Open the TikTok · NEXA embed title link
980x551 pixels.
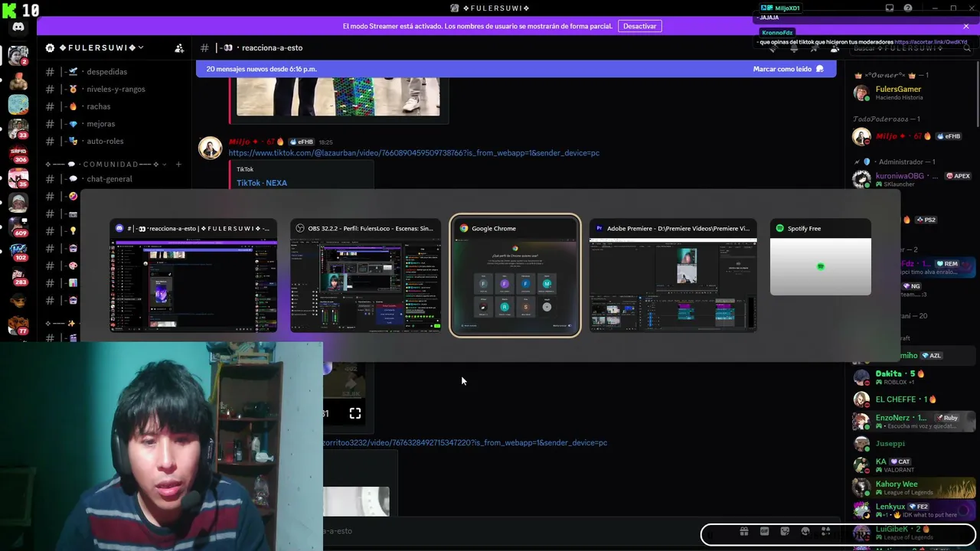(x=262, y=183)
